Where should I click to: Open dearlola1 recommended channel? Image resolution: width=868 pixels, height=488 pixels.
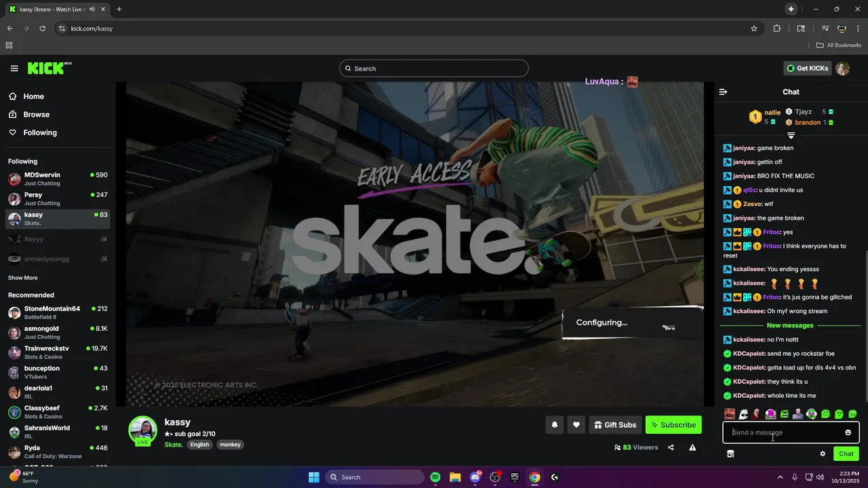pos(58,392)
